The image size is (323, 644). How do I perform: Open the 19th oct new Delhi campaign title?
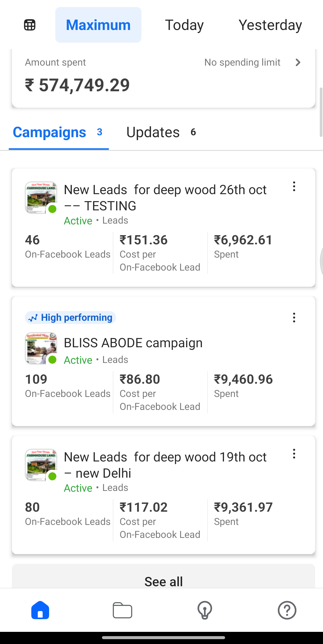(165, 465)
